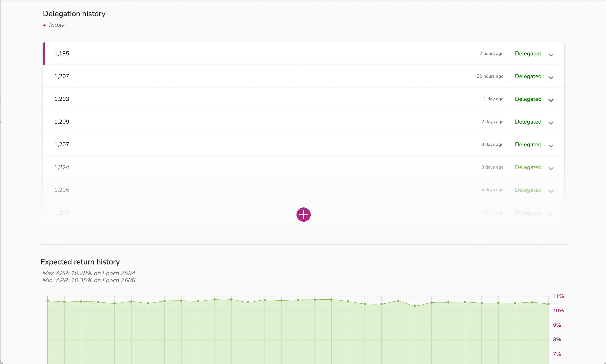Click the last data point on the APR chart
Screen dimensions: 606x364
coord(548,304)
